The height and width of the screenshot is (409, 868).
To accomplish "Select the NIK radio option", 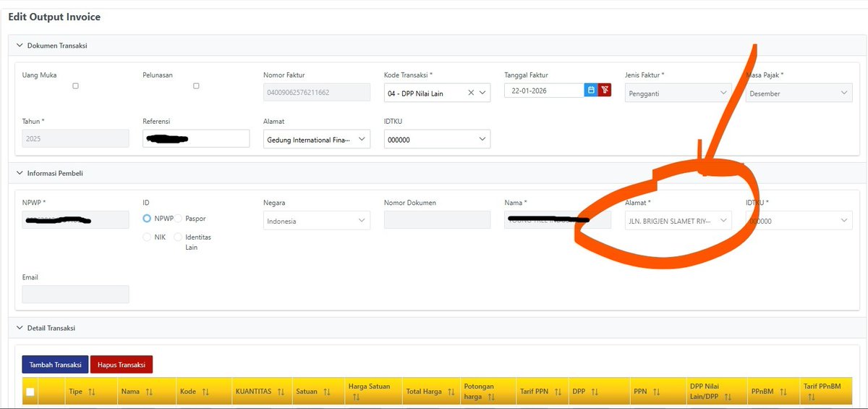I will pos(148,237).
